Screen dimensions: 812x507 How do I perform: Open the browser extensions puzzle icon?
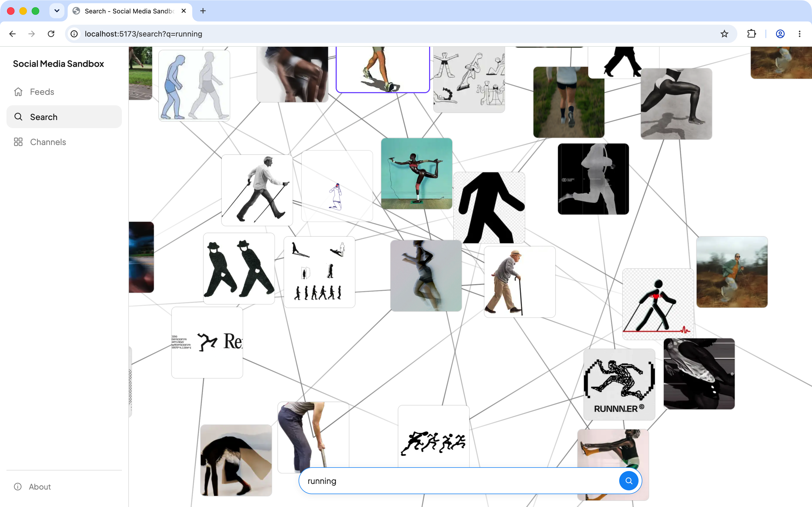coord(751,34)
